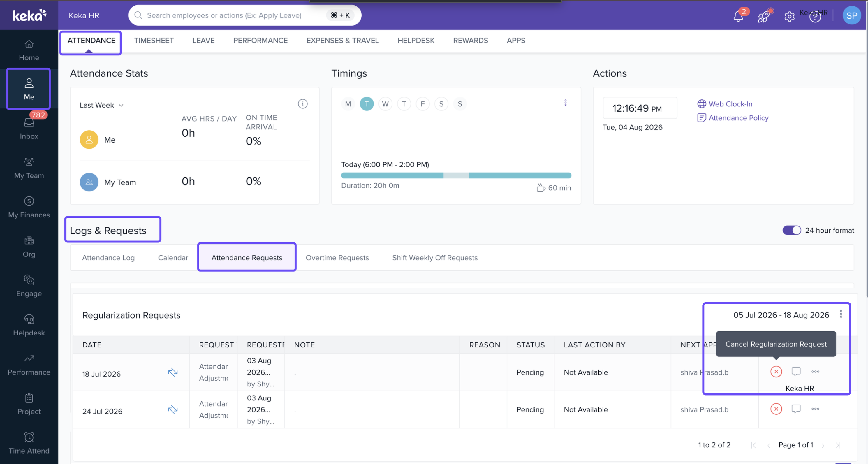
Task: Select Saturday in Timings week days
Action: click(441, 104)
